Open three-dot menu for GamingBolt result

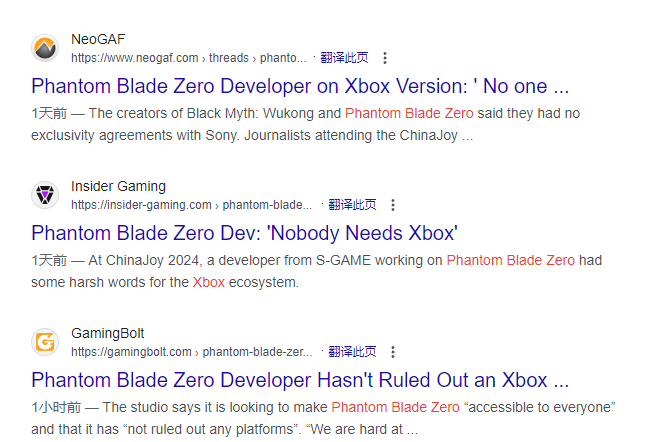click(x=393, y=352)
